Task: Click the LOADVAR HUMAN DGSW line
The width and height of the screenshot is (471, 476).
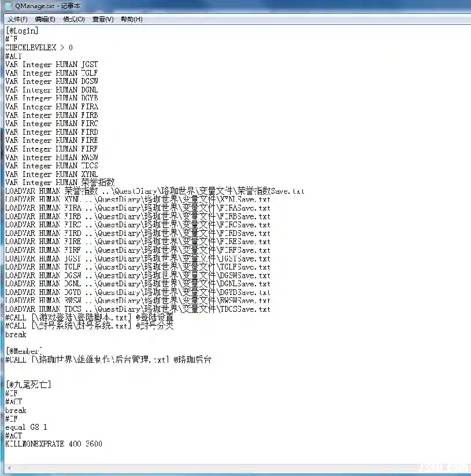Action: coord(138,276)
